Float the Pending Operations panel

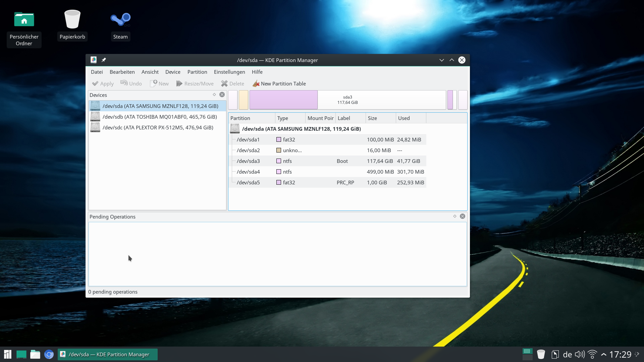pyautogui.click(x=455, y=217)
